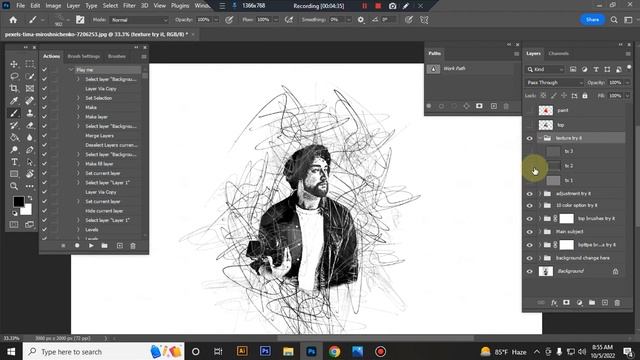The width and height of the screenshot is (640, 360).
Task: Select the Zoom tool
Action: tap(14, 186)
